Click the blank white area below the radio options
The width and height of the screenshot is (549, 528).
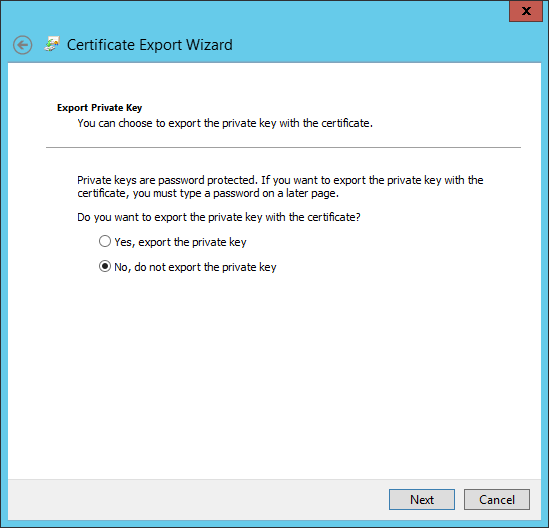point(274,375)
